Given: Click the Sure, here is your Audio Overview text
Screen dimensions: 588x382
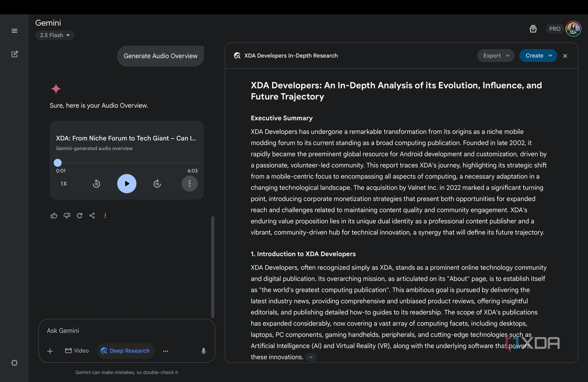Looking at the screenshot, I should click(x=99, y=105).
